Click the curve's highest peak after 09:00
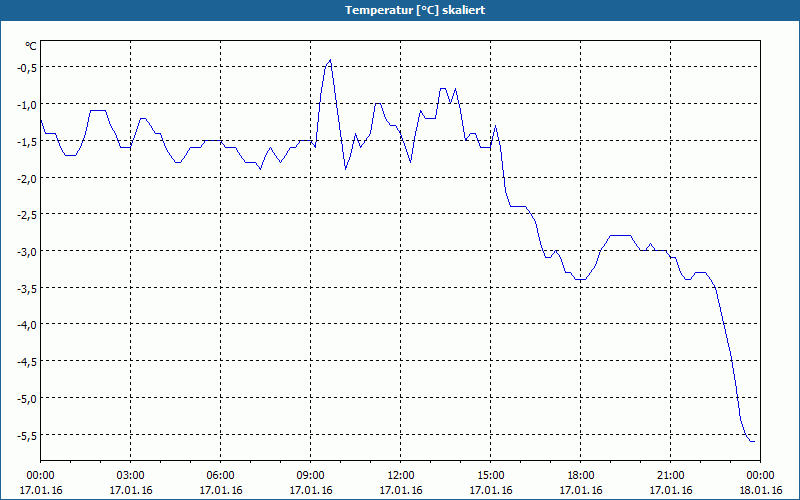Viewport: 800px width, 500px height. pyautogui.click(x=331, y=60)
